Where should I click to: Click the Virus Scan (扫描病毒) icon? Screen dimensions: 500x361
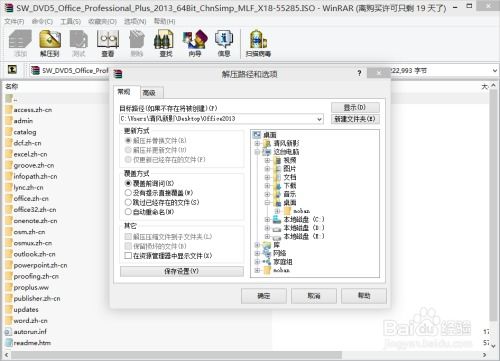click(258, 43)
